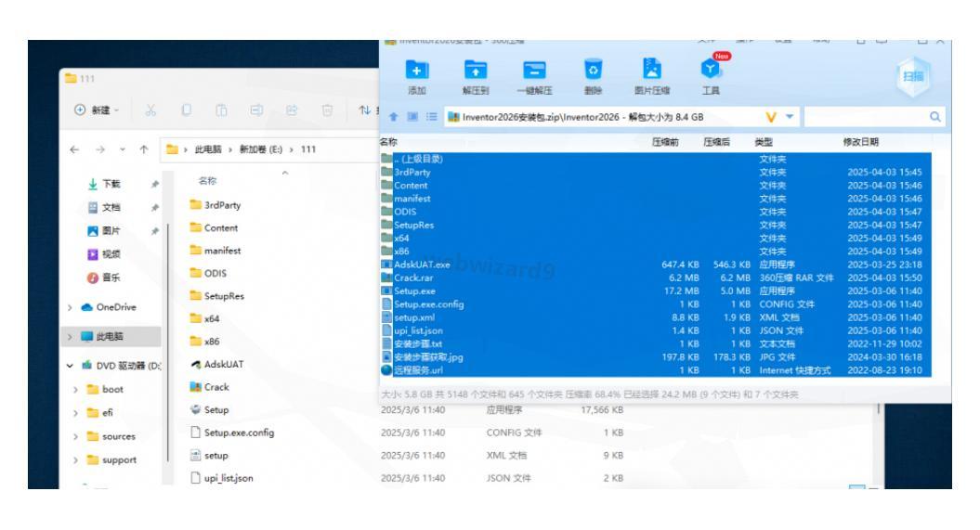The width and height of the screenshot is (980, 530).
Task: Click 新加卷 (E:) in Explorer breadcrumb
Action: tap(261, 149)
